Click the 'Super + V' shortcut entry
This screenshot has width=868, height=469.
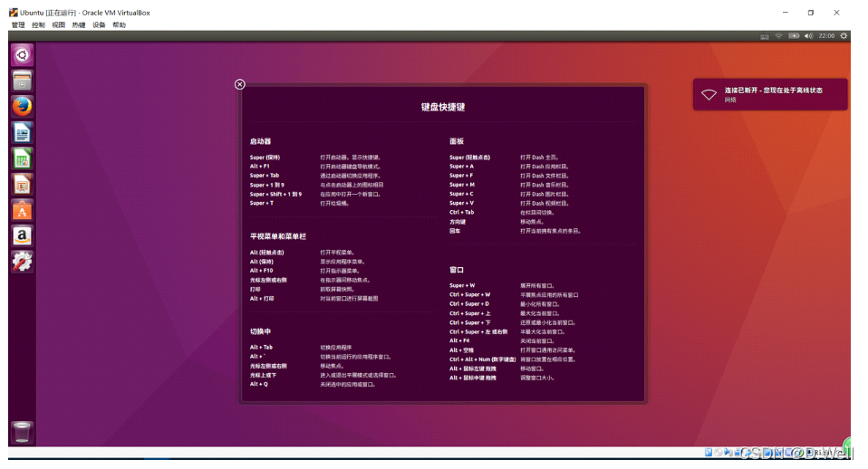point(462,203)
